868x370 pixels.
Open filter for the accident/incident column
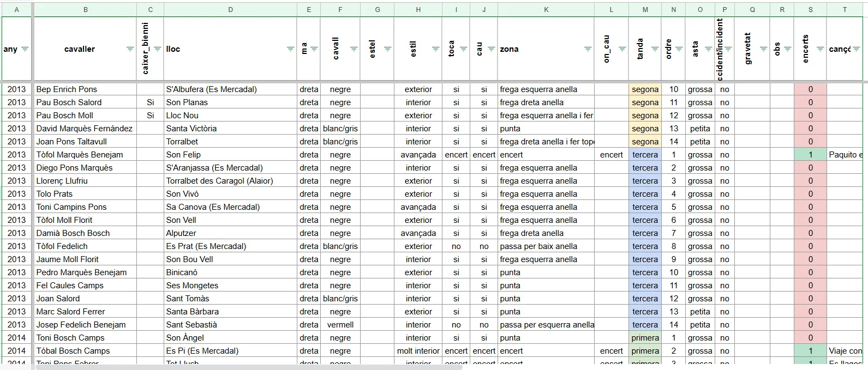(728, 49)
